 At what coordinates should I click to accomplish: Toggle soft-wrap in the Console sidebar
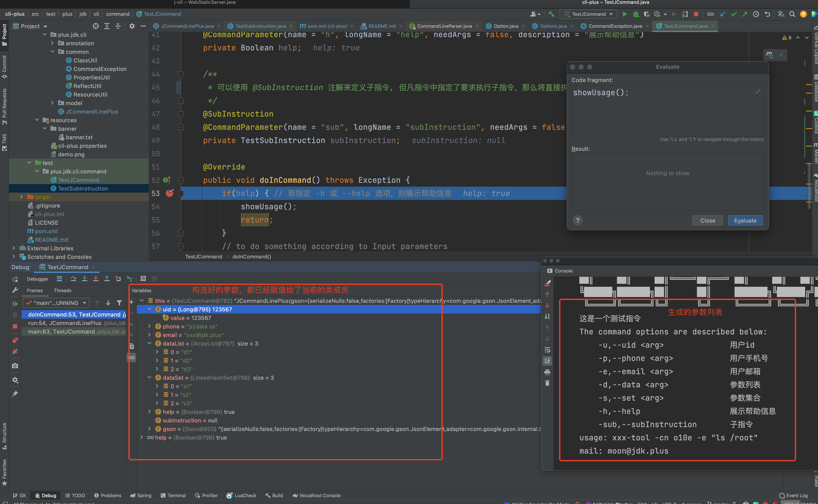(x=547, y=350)
